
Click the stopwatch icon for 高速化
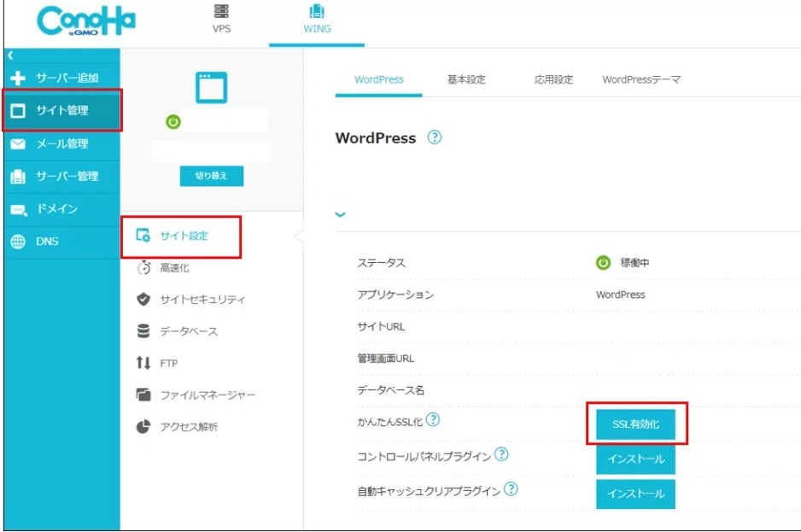coord(144,268)
